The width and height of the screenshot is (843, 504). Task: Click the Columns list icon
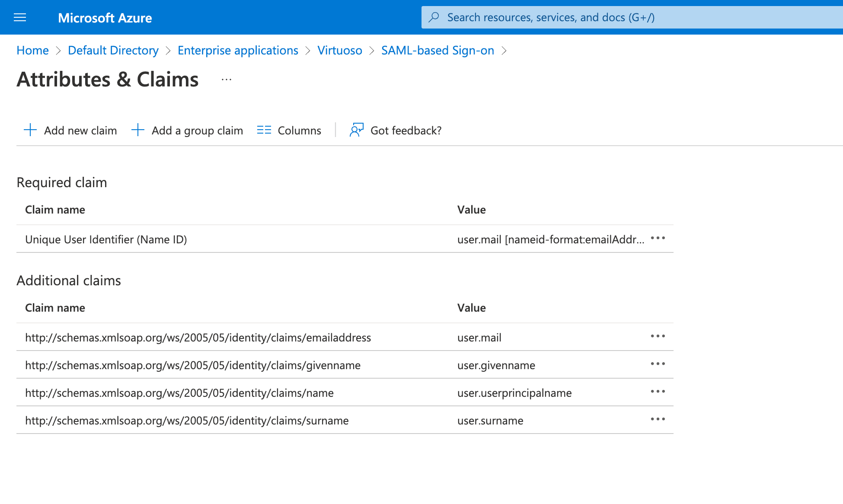click(x=264, y=130)
